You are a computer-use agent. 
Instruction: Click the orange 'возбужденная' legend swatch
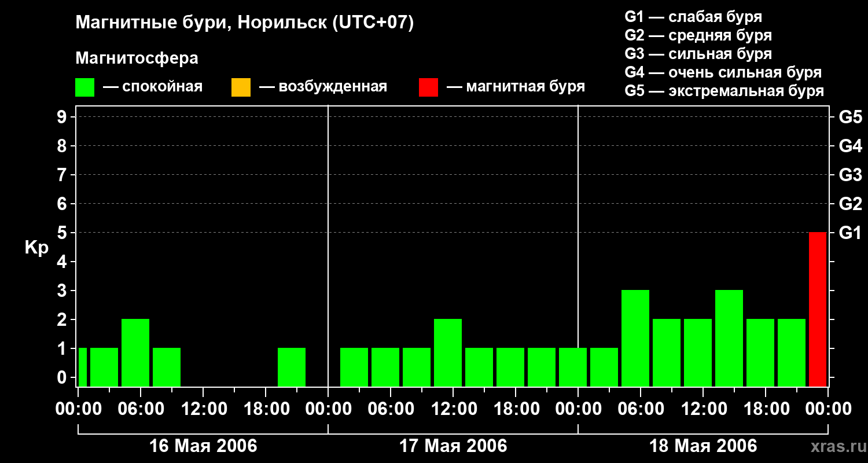coord(241,87)
